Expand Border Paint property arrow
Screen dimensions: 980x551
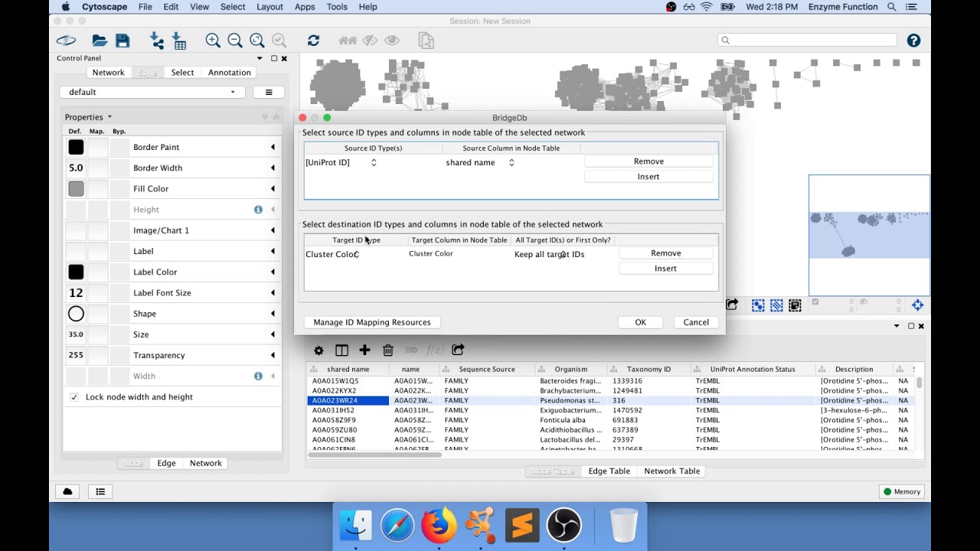[273, 147]
